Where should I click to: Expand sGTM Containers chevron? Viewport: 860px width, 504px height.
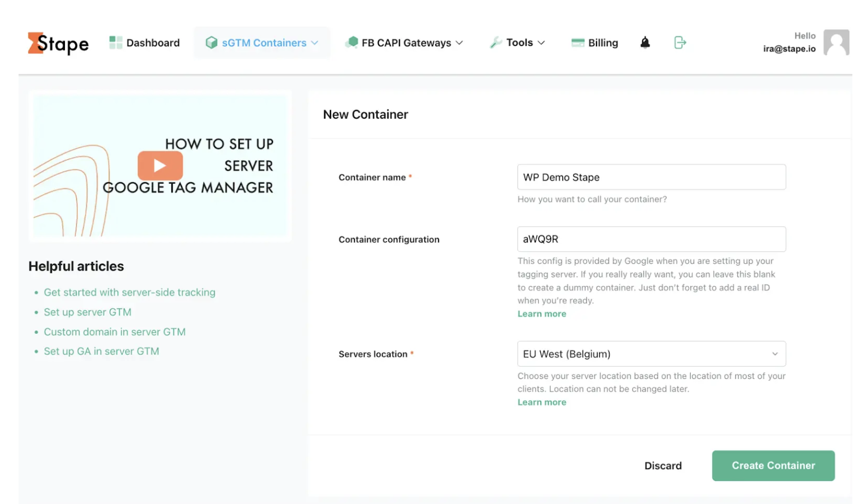[315, 43]
